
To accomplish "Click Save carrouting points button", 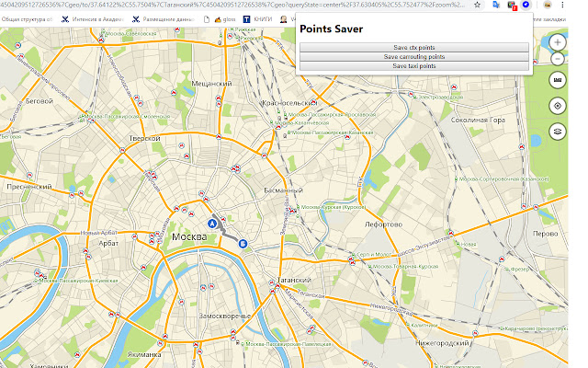I will [414, 57].
